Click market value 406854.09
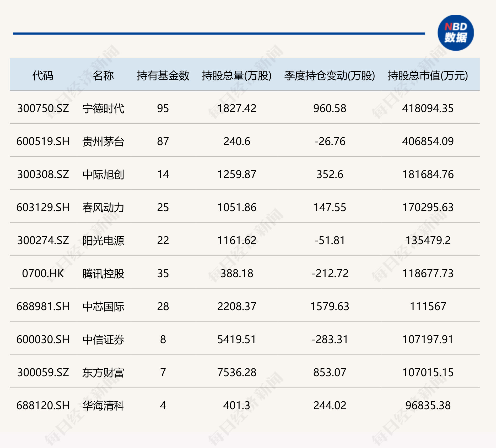 pyautogui.click(x=428, y=141)
